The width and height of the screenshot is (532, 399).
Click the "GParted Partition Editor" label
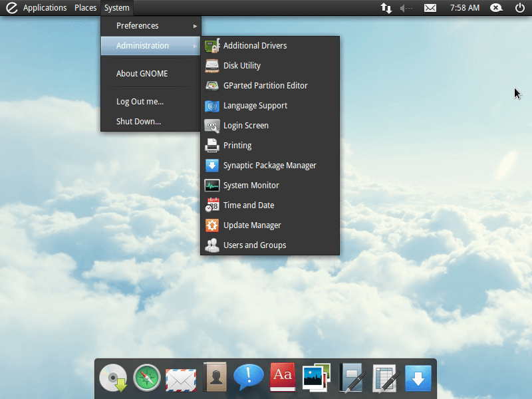tap(265, 86)
